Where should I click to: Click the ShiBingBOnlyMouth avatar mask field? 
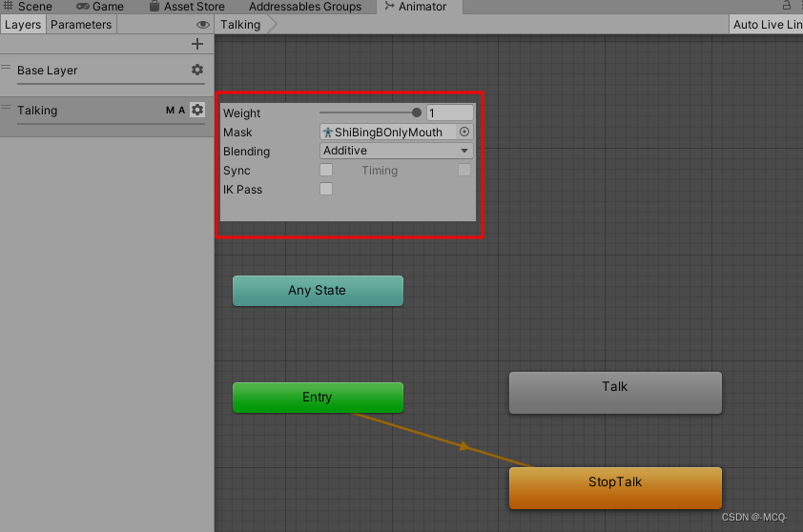tap(396, 133)
